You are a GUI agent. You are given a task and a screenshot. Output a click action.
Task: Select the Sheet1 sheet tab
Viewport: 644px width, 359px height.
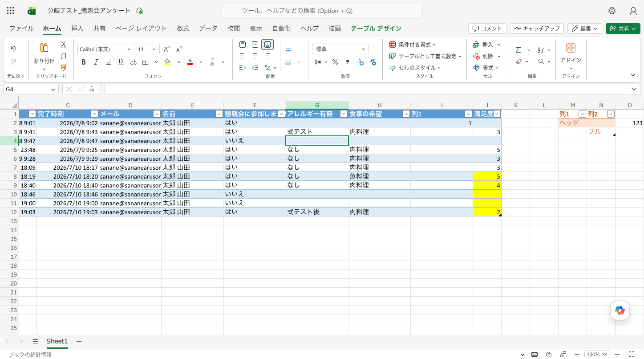click(x=57, y=341)
